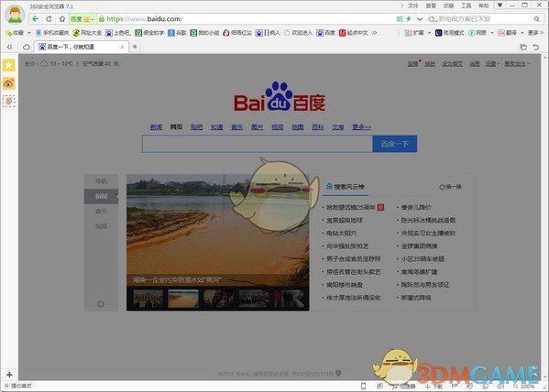
Task: Close the 百度一下 tab
Action: (x=122, y=47)
